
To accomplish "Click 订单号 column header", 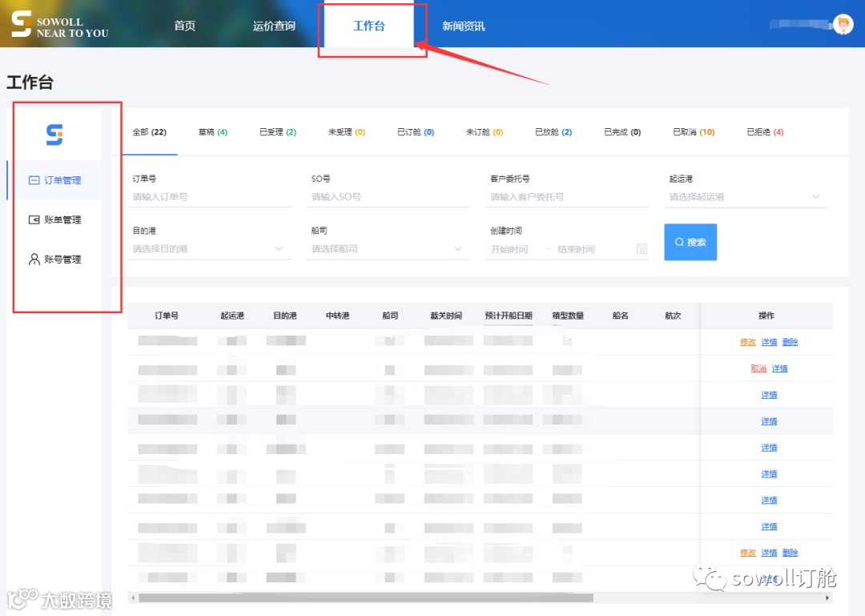I will [167, 316].
